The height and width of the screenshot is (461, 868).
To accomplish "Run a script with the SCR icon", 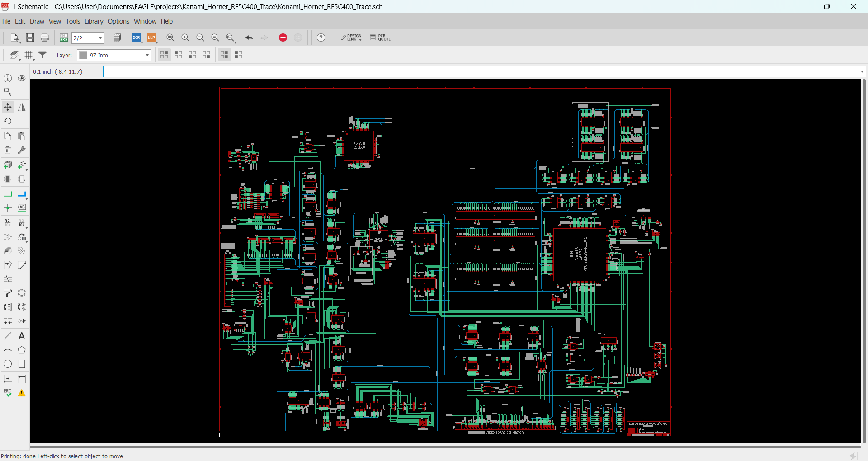I will 137,38.
